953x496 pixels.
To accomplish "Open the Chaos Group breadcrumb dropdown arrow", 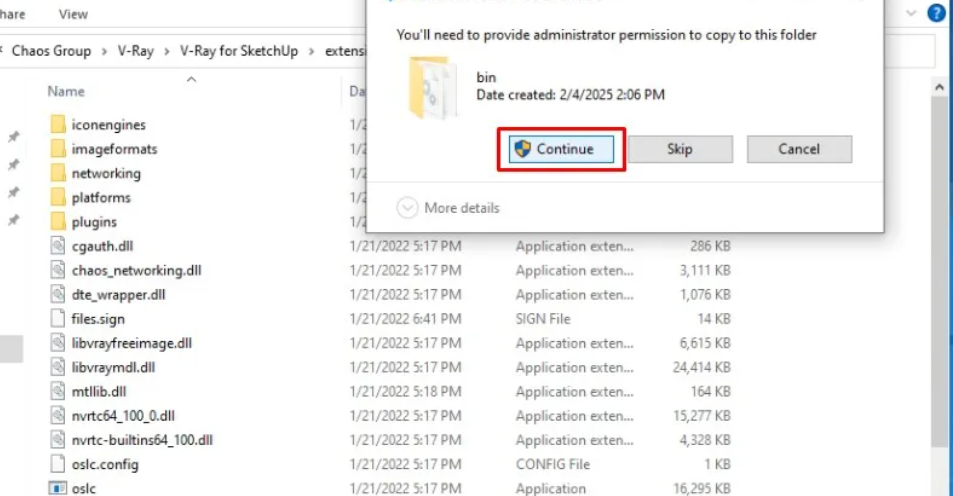I will [102, 51].
